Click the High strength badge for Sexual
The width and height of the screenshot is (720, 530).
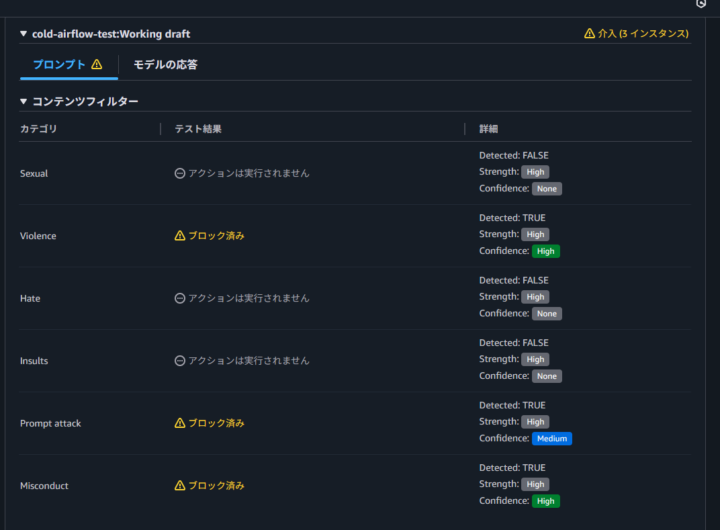tap(535, 172)
